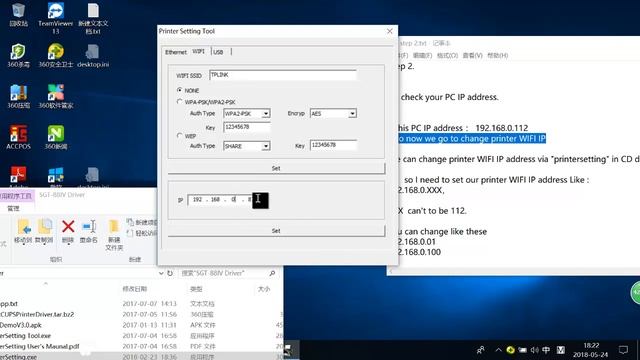Click the WEP Key input field

[x=333, y=145]
